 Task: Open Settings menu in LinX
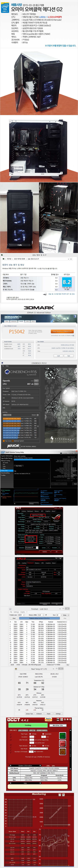tap(16, 612)
